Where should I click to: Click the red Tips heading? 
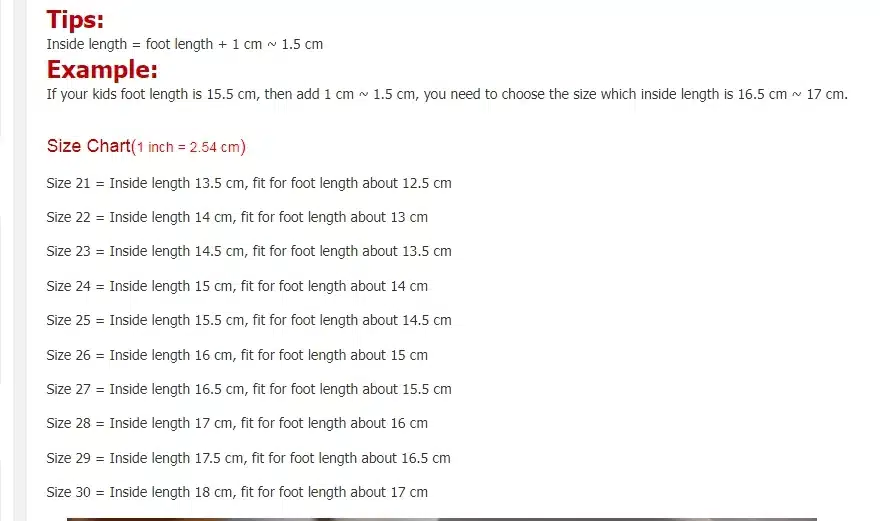pos(75,20)
